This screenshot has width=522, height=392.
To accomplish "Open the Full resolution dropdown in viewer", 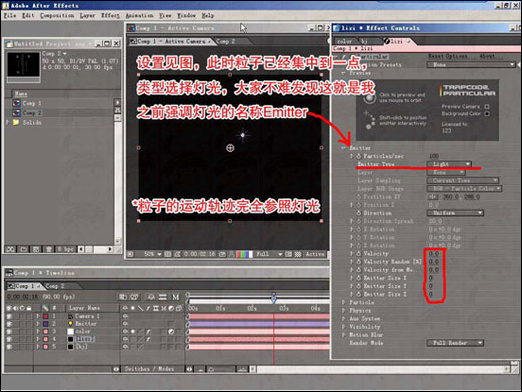I will tap(269, 254).
